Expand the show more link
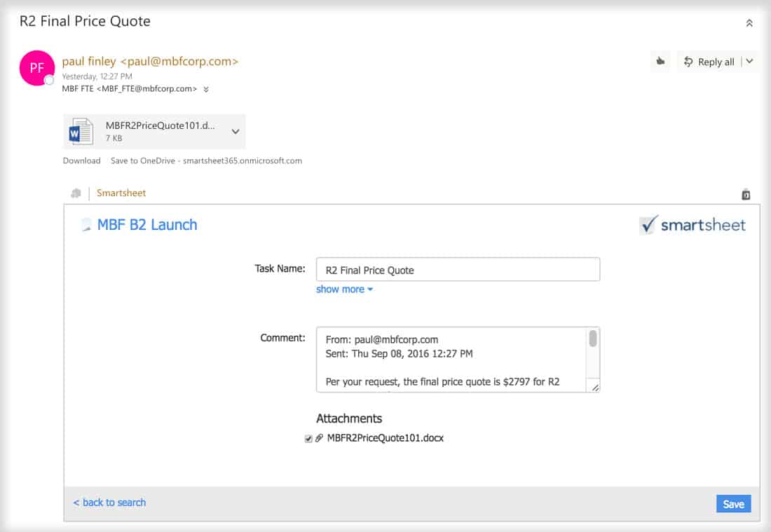Screen dimensions: 771x532 click(344, 289)
